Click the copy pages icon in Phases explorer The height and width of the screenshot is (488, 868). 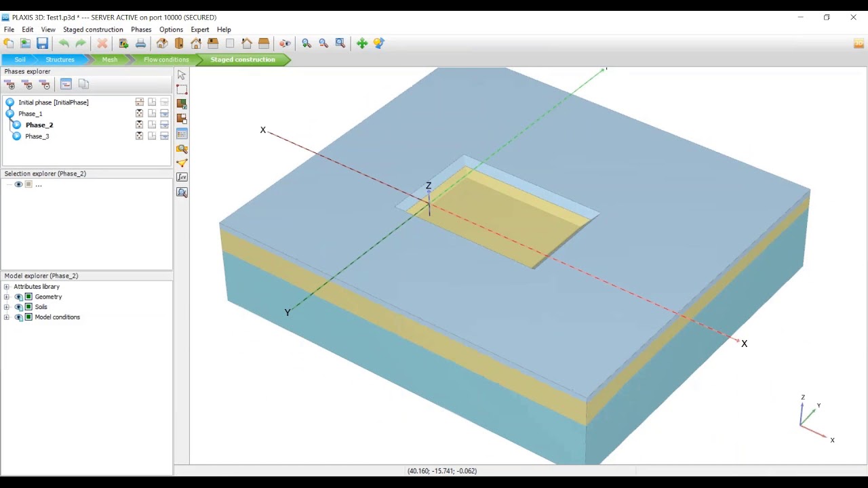[83, 84]
